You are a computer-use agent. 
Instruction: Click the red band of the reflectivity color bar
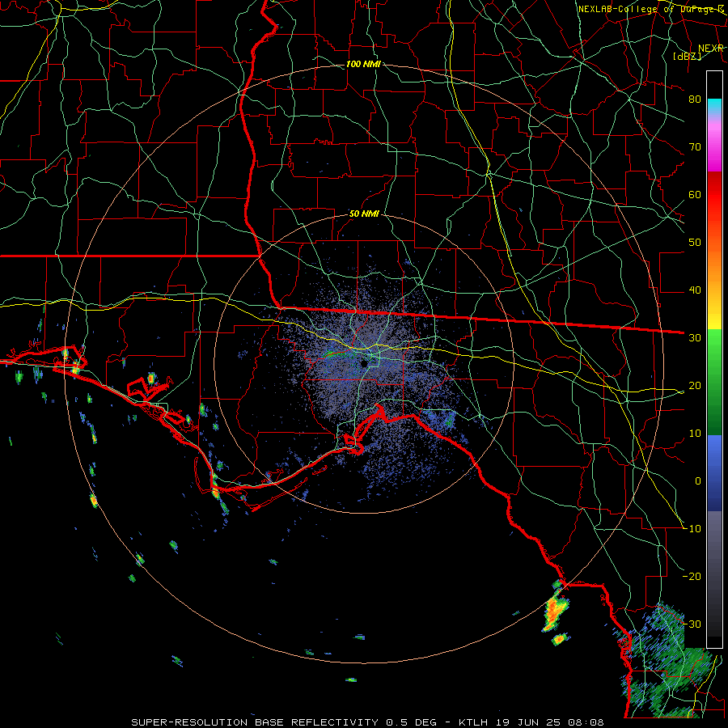pyautogui.click(x=714, y=195)
